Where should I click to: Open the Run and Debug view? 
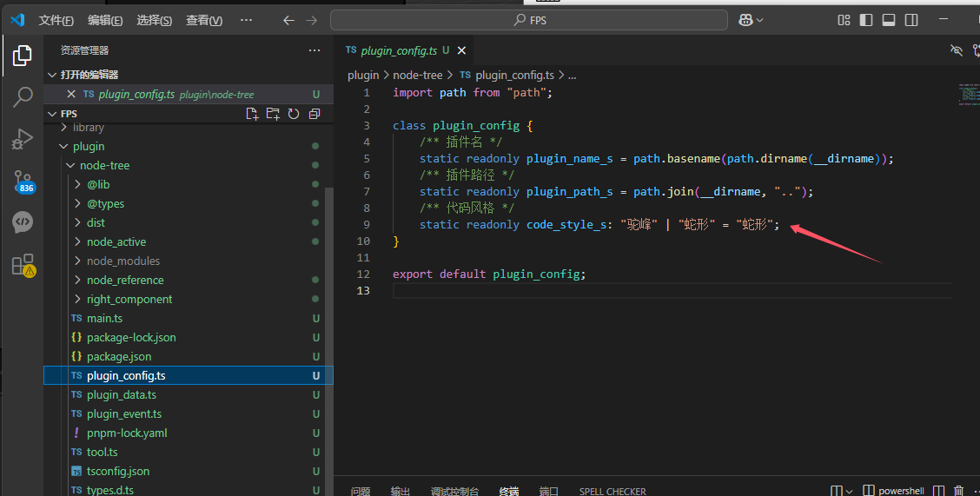point(23,139)
